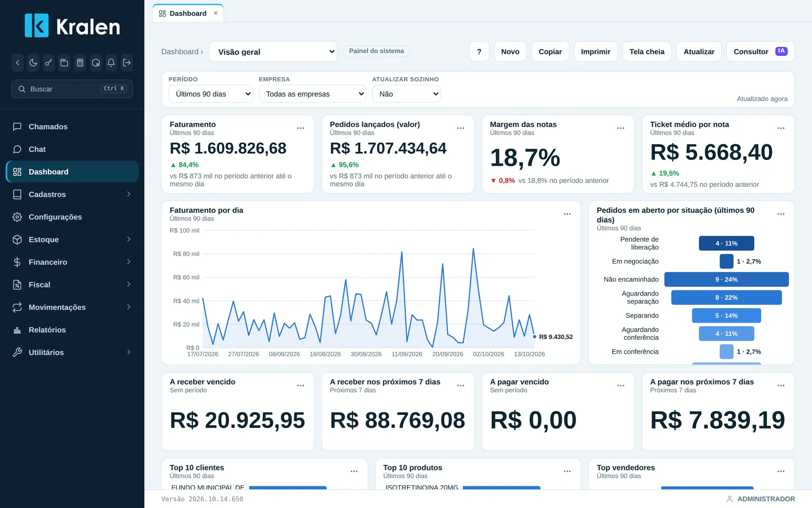This screenshot has width=812, height=508.
Task: Click the Relatórios bar chart icon
Action: 17,330
